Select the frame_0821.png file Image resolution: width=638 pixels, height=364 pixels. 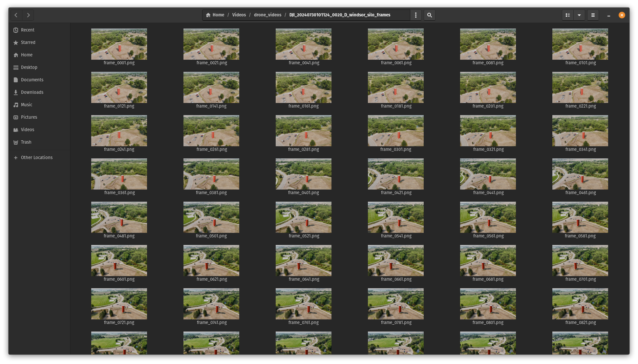point(580,304)
